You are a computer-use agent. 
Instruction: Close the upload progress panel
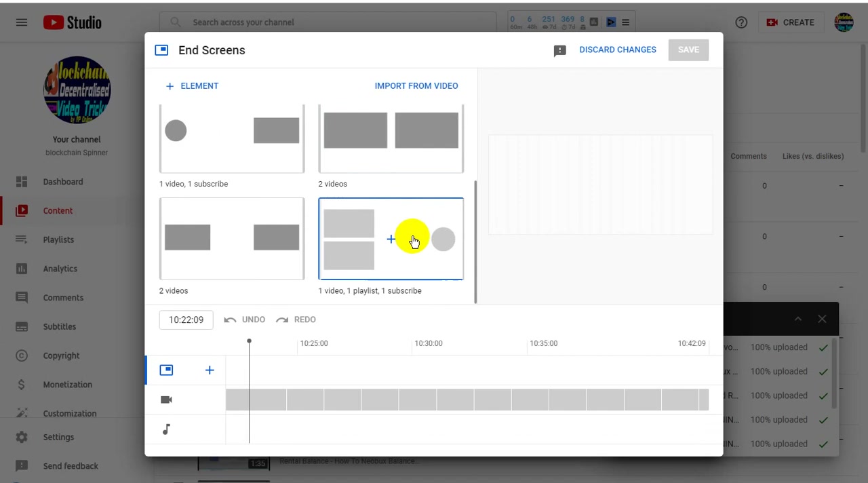(x=822, y=319)
